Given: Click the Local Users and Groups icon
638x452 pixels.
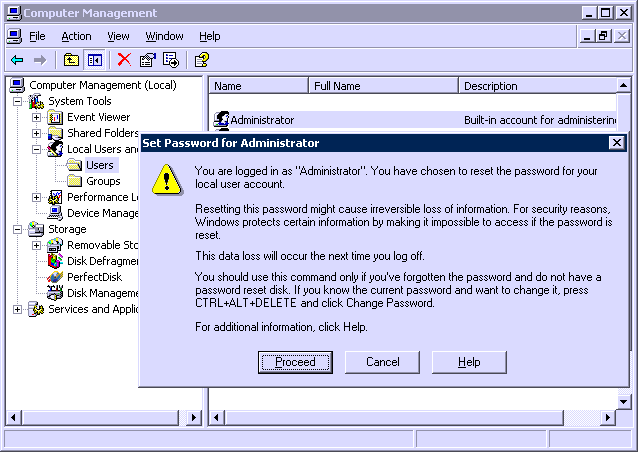Looking at the screenshot, I should (x=55, y=149).
